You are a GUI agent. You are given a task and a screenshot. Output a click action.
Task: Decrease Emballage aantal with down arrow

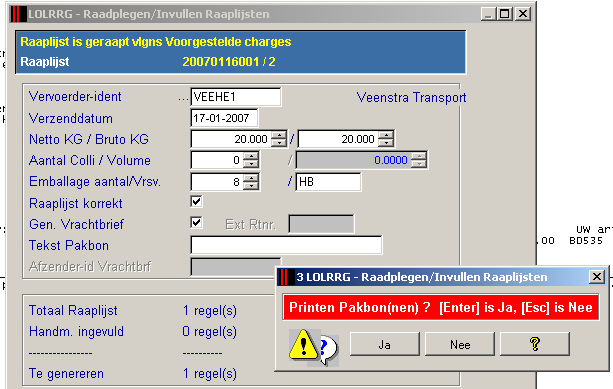(251, 186)
